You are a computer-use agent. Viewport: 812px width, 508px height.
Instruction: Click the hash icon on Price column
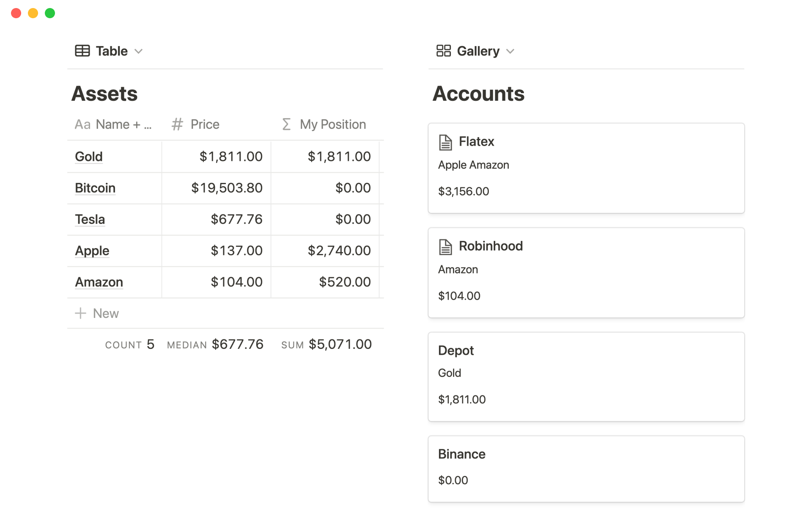click(177, 124)
